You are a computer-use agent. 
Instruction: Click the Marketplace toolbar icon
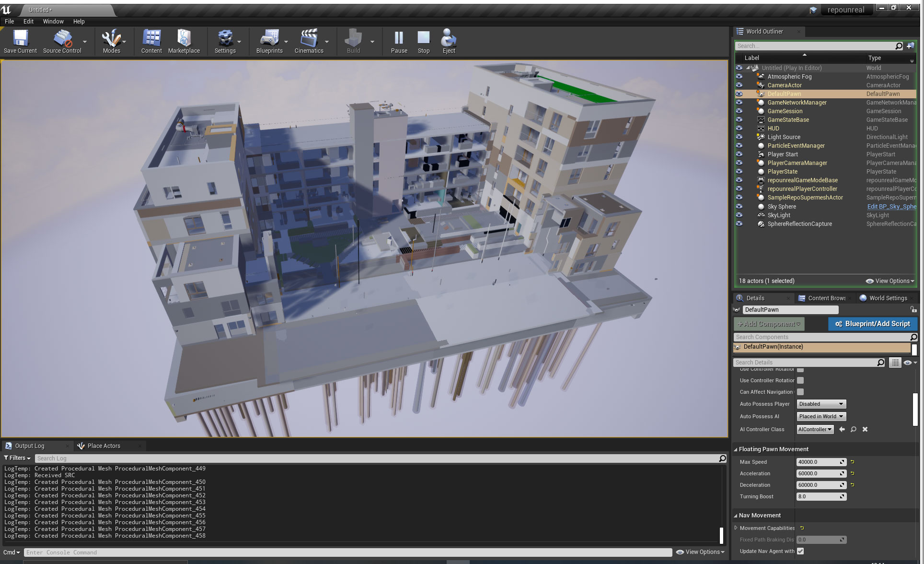pos(184,41)
